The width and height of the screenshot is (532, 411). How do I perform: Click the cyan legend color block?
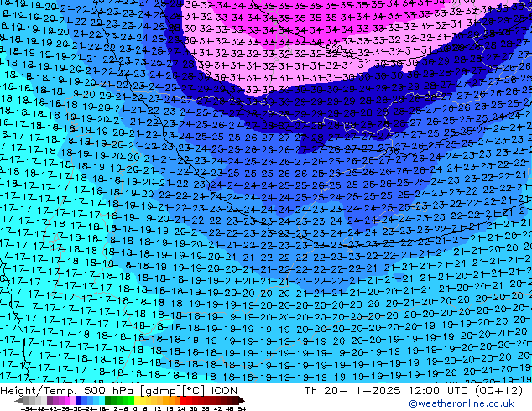click(102, 400)
